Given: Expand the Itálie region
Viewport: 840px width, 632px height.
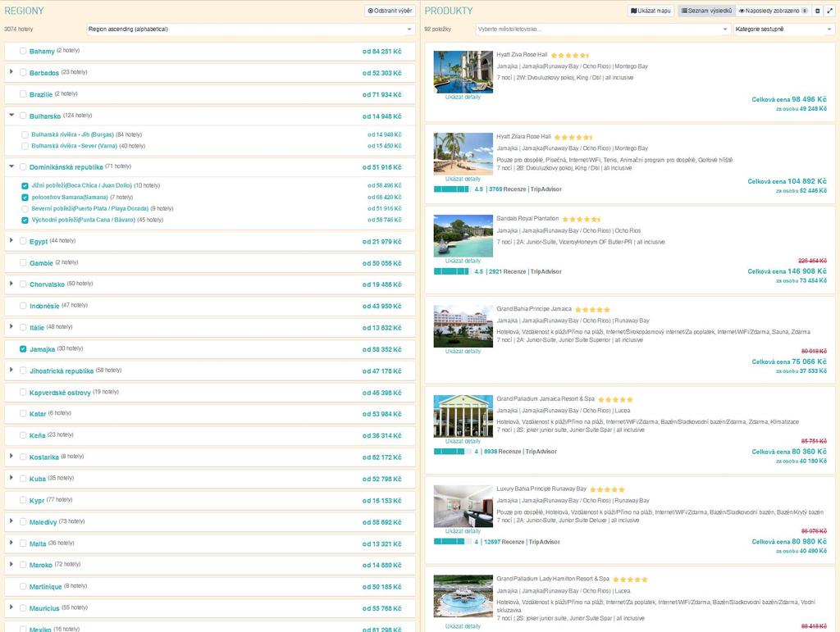Looking at the screenshot, I should (11, 326).
